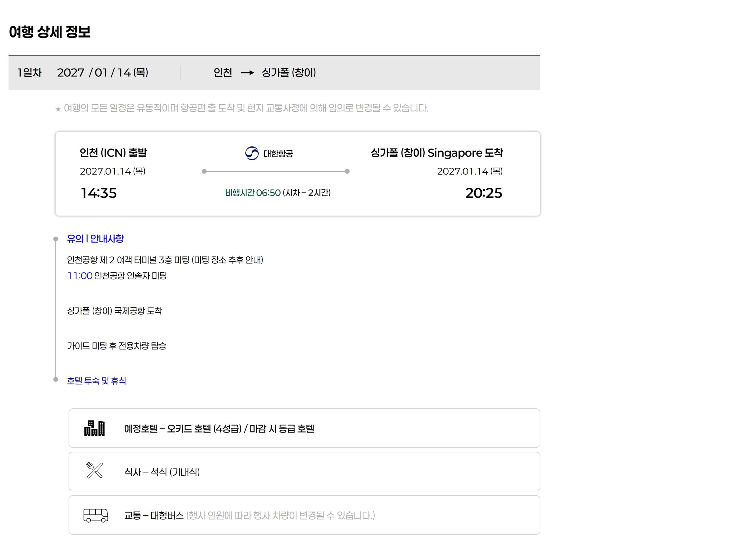Click the 2027 / 01 / 14 (목) header date
756x545 pixels.
103,73
